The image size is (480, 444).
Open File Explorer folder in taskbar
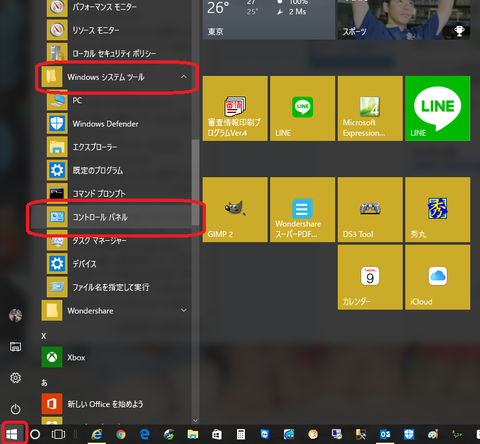coord(193,434)
